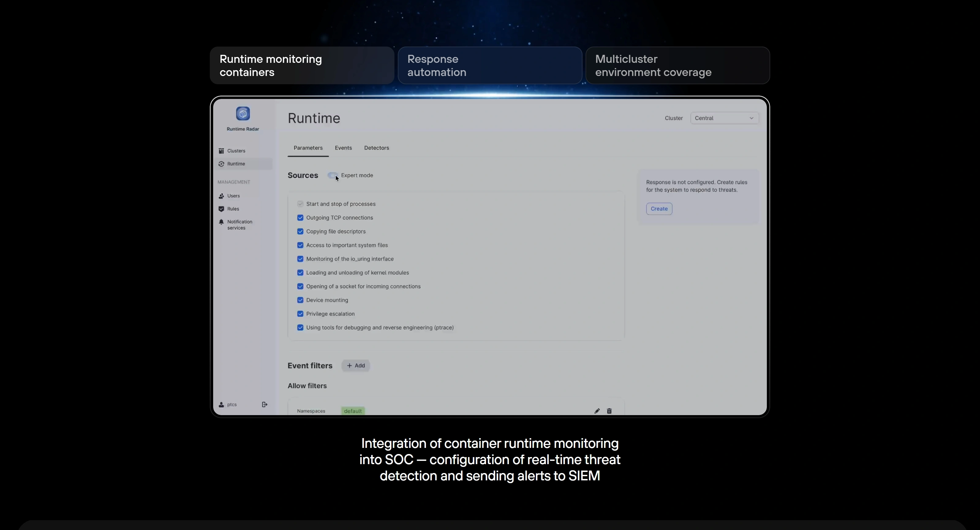Click Create to configure response rules
The image size is (980, 530).
click(x=659, y=209)
